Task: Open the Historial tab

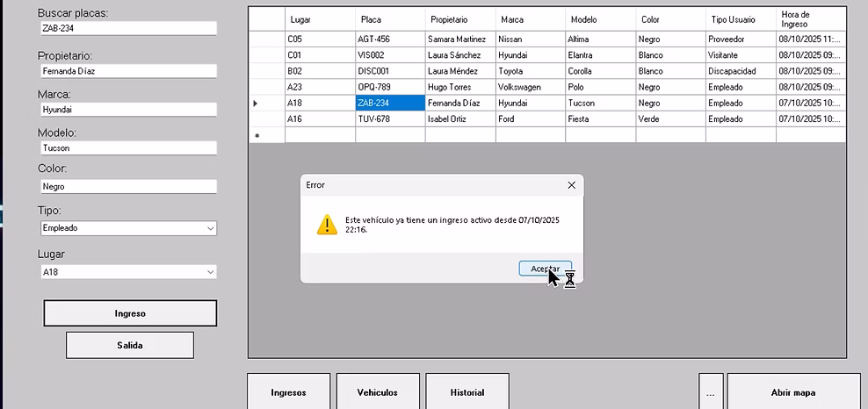Action: (467, 392)
